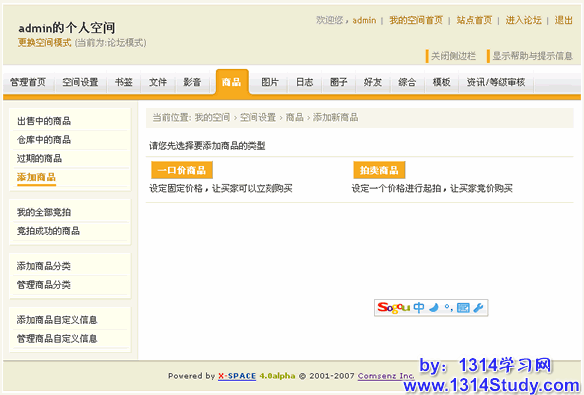Select the 综合 tab
Viewport: 584px width, 395px height.
tap(407, 82)
